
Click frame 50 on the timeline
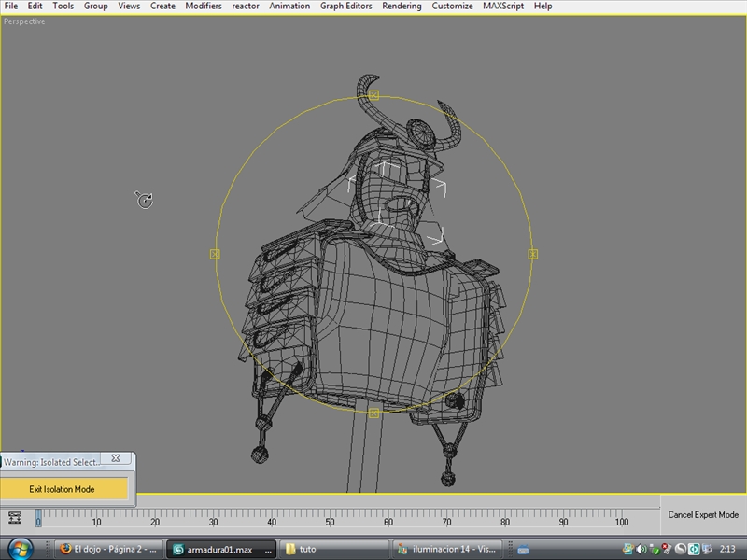pos(330,522)
